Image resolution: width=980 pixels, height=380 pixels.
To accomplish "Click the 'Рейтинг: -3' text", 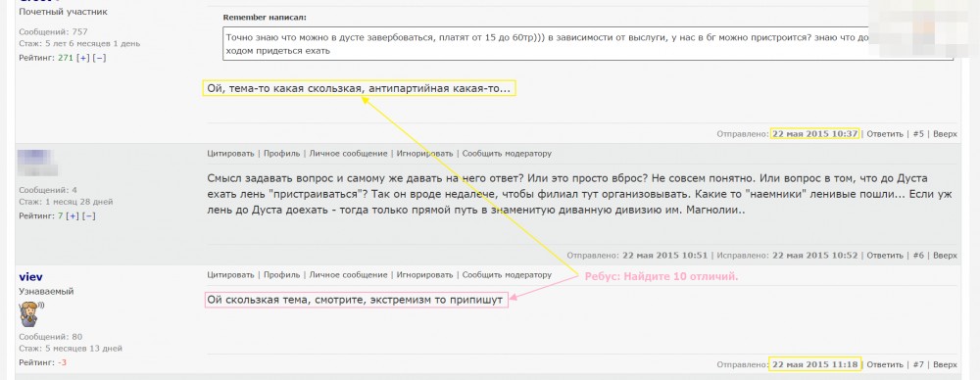I will 42,362.
